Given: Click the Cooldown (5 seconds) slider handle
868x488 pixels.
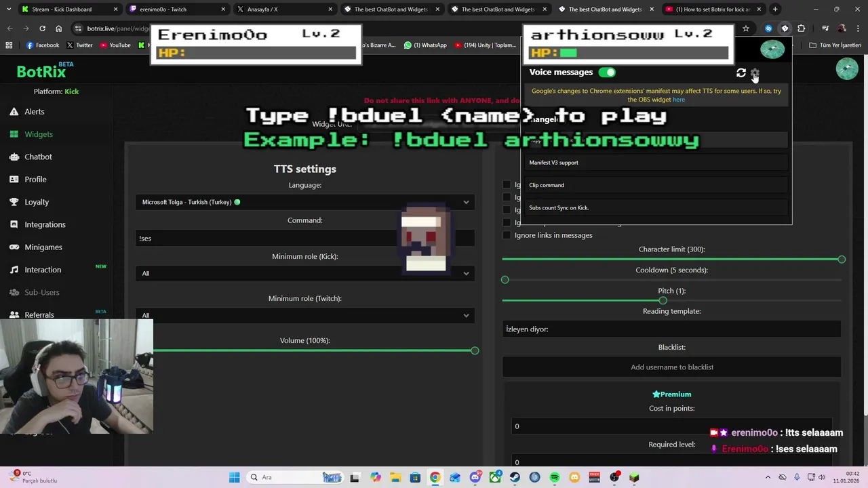Looking at the screenshot, I should point(505,280).
